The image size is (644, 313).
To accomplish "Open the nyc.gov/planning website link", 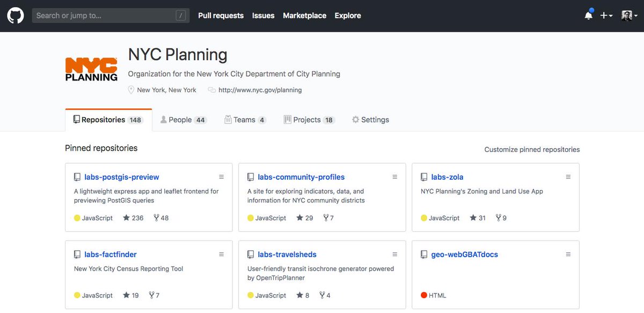I will pyautogui.click(x=260, y=90).
